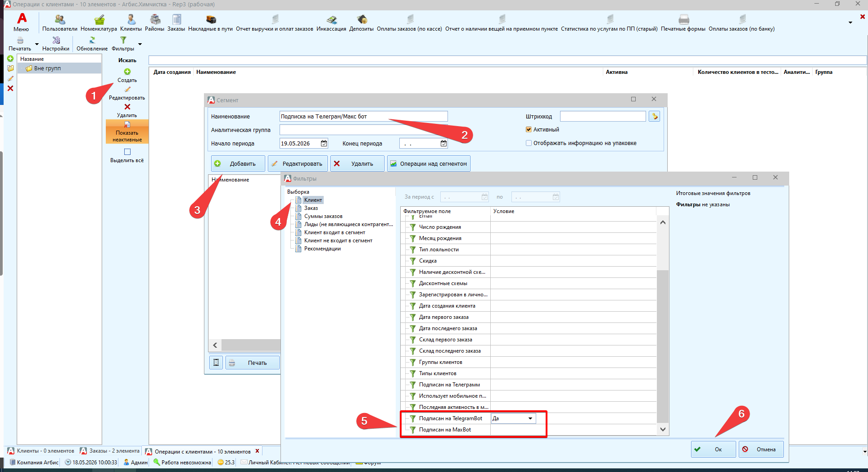
Task: Enable Отображать информацию на упаковке checkbox
Action: pyautogui.click(x=529, y=143)
